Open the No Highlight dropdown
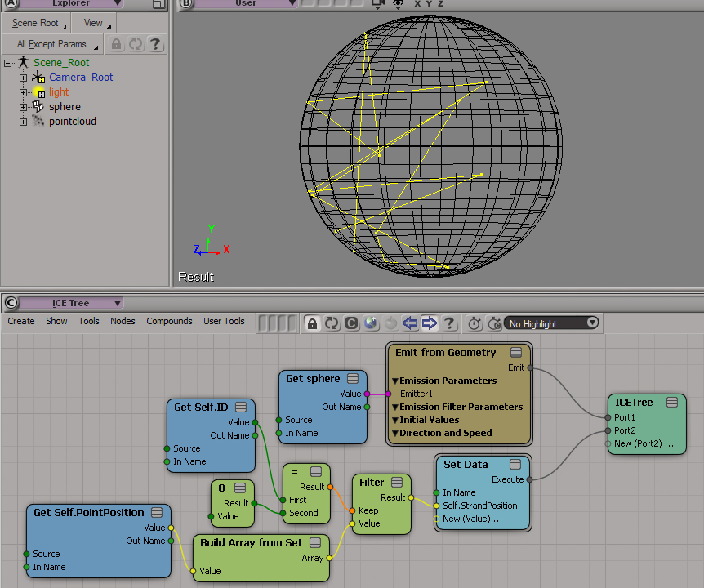 (551, 323)
